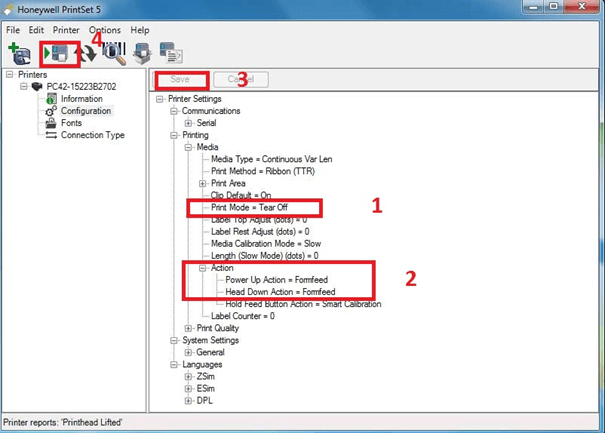Collapse the Action node
Viewport: 605px width, 433px height.
point(203,268)
